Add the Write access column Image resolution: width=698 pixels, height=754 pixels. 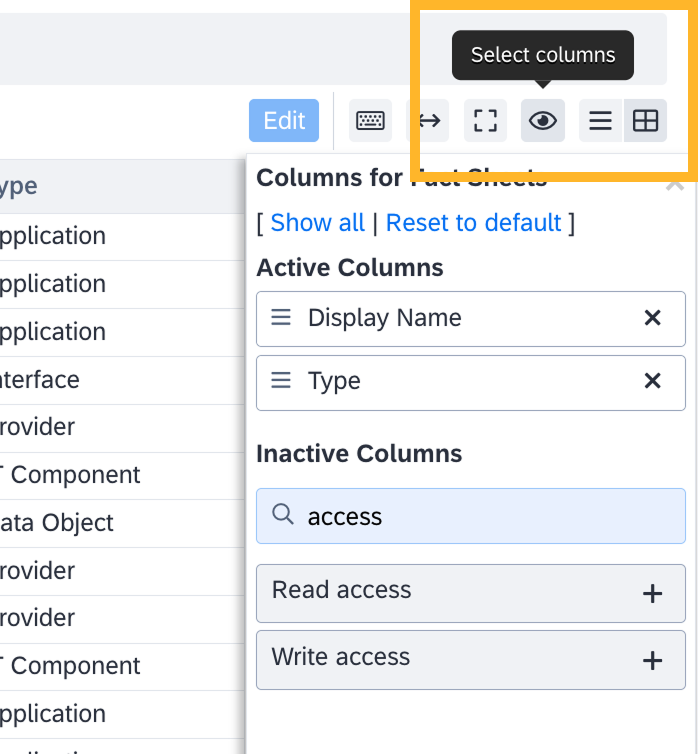(652, 660)
